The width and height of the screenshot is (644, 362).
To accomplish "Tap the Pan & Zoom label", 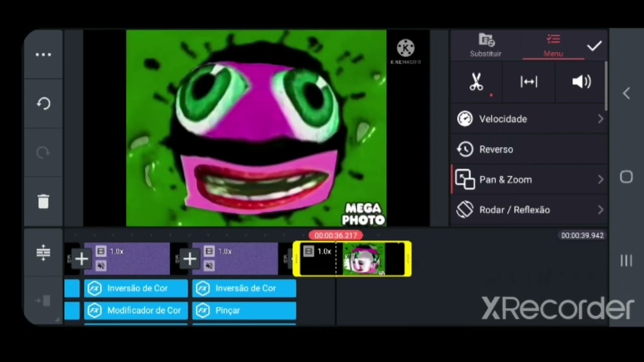I will [506, 179].
